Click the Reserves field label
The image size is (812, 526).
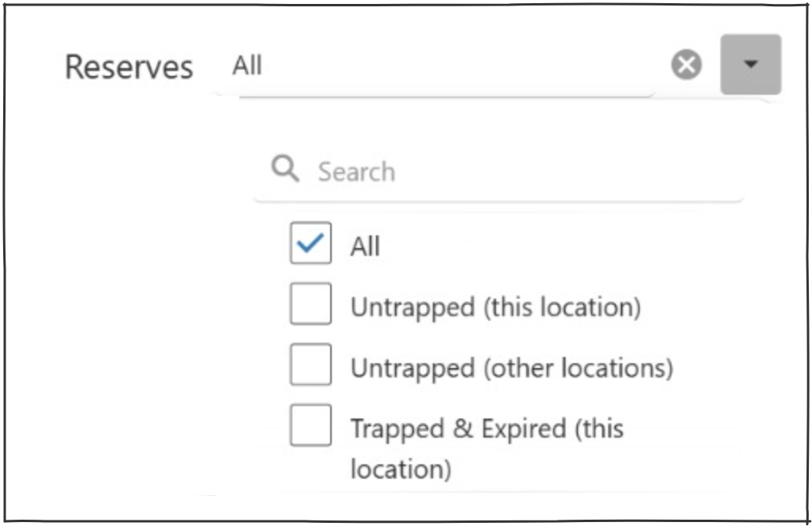[x=129, y=67]
